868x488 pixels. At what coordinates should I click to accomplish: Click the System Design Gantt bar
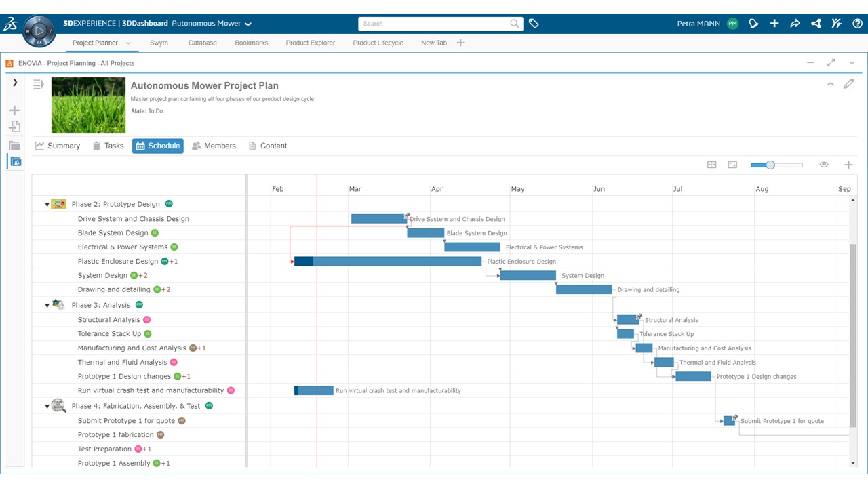pyautogui.click(x=528, y=275)
